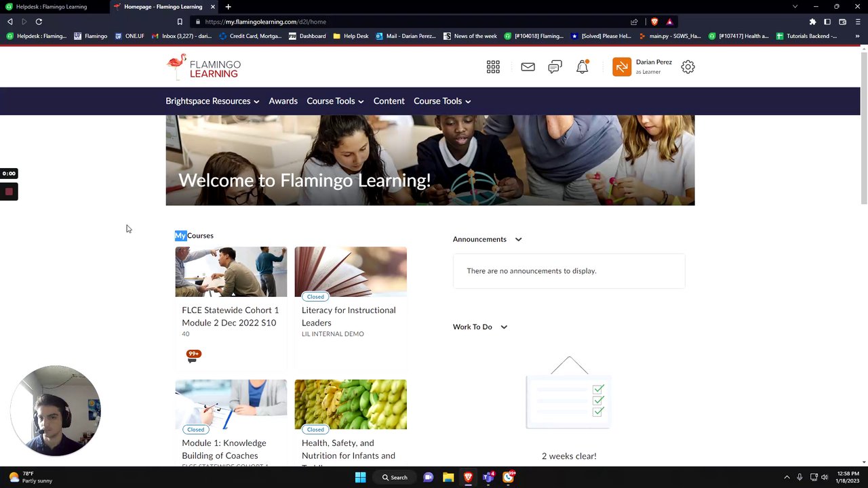The image size is (868, 488).
Task: Open the subscription alerts chat icon
Action: [x=555, y=66]
